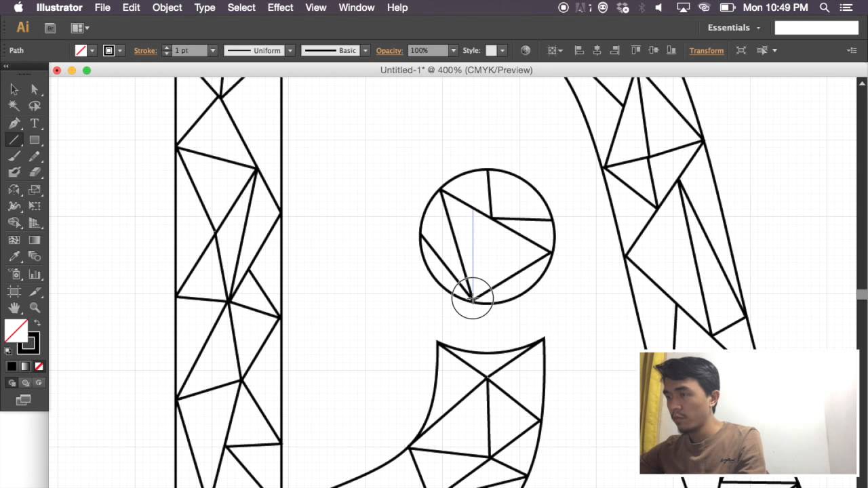Screen dimensions: 868x488
Task: Click the Fill swatch in the toolbox
Action: [x=16, y=331]
